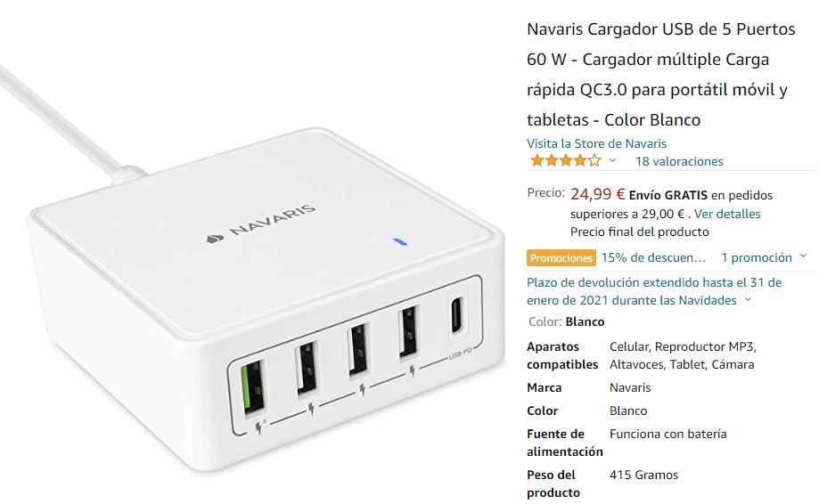Click the Color: Blanco label

(567, 321)
